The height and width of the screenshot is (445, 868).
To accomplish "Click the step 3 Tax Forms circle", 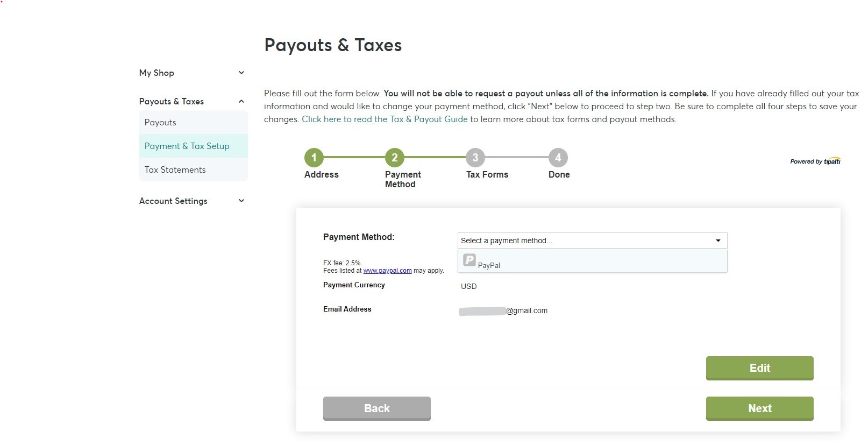I will [475, 158].
